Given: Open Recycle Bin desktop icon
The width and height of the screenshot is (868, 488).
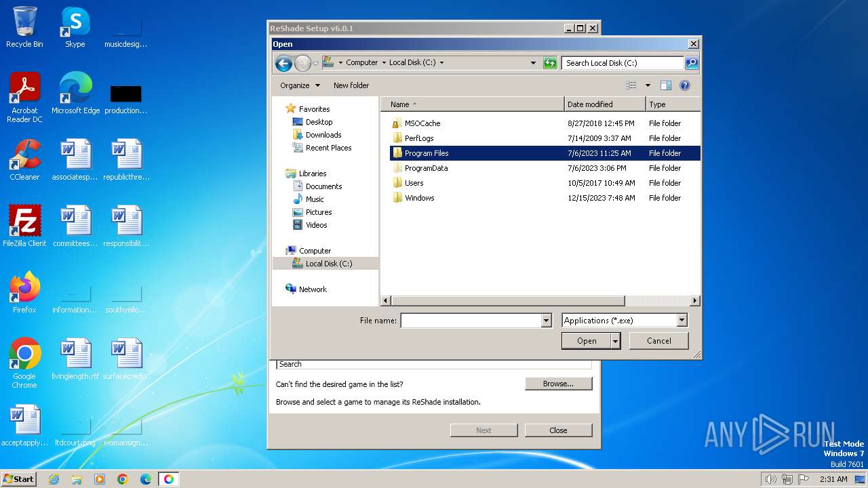Looking at the screenshot, I should [24, 27].
